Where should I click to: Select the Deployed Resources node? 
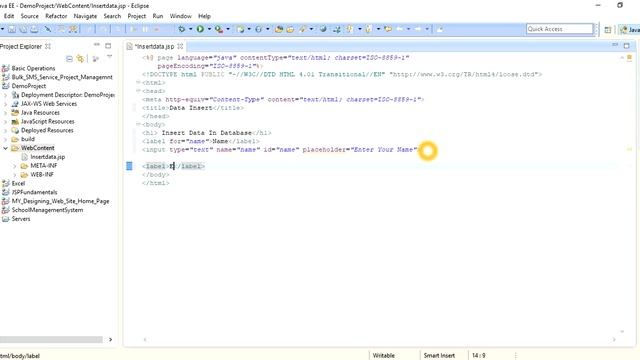click(47, 130)
